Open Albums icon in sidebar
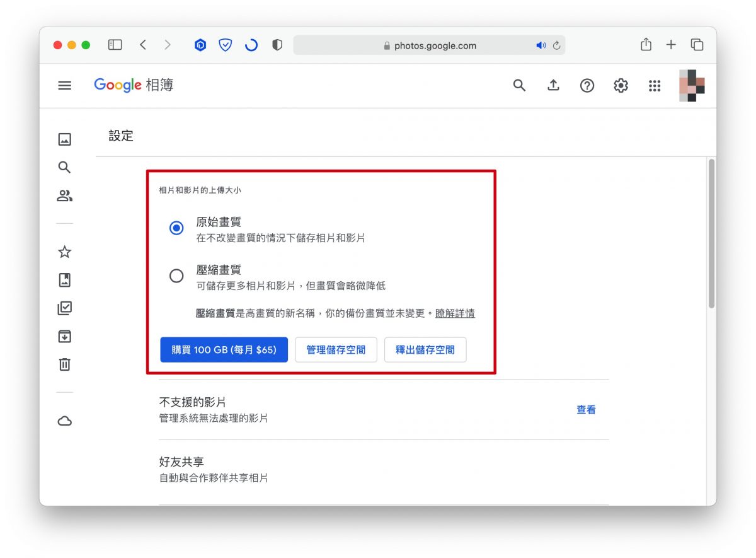The width and height of the screenshot is (756, 558). pos(64,280)
